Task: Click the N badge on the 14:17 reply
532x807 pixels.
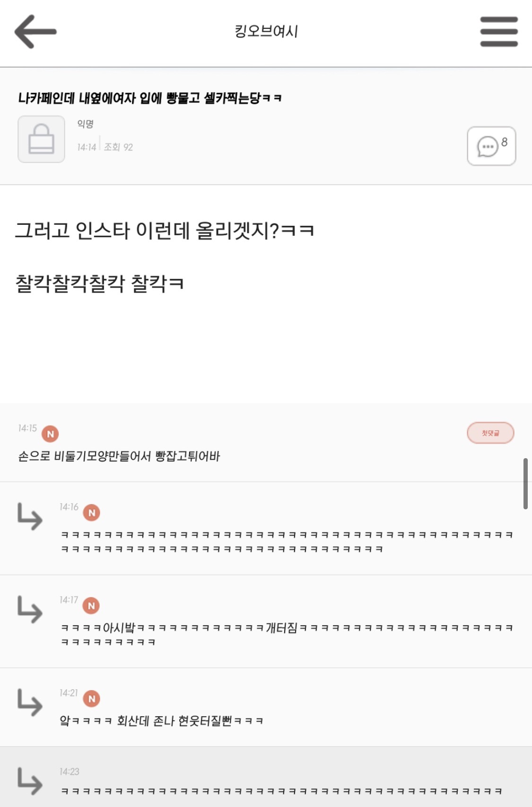Action: click(92, 605)
